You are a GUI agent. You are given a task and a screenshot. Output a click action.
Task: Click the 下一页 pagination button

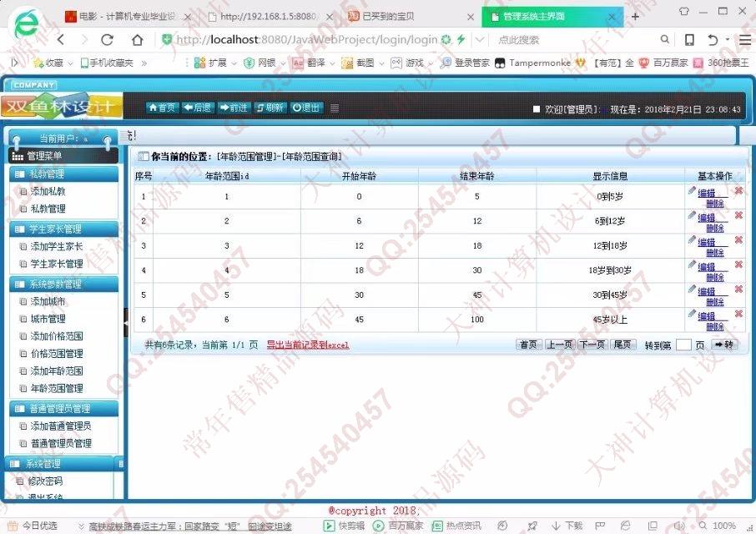(x=592, y=345)
